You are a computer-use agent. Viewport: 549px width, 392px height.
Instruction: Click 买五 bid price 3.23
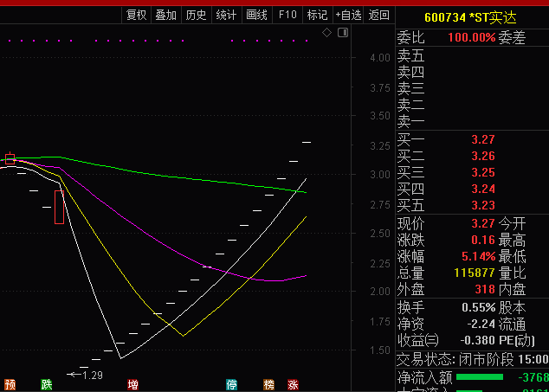[x=483, y=205]
